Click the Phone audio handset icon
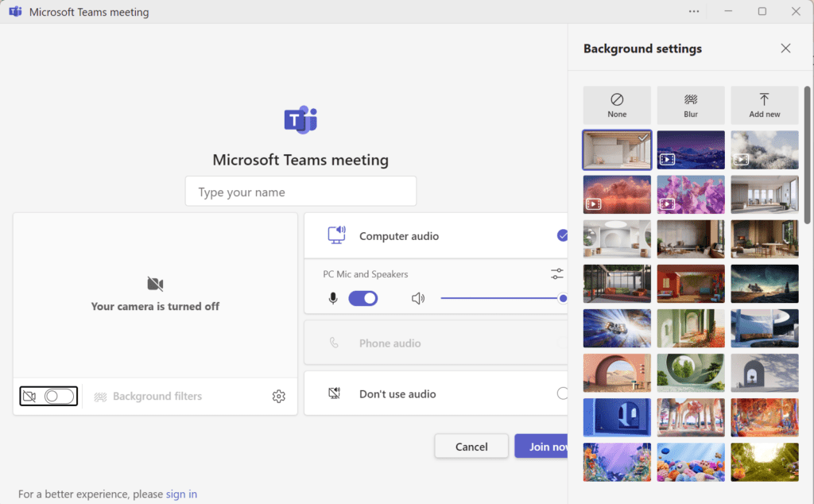The image size is (814, 504). coord(334,343)
